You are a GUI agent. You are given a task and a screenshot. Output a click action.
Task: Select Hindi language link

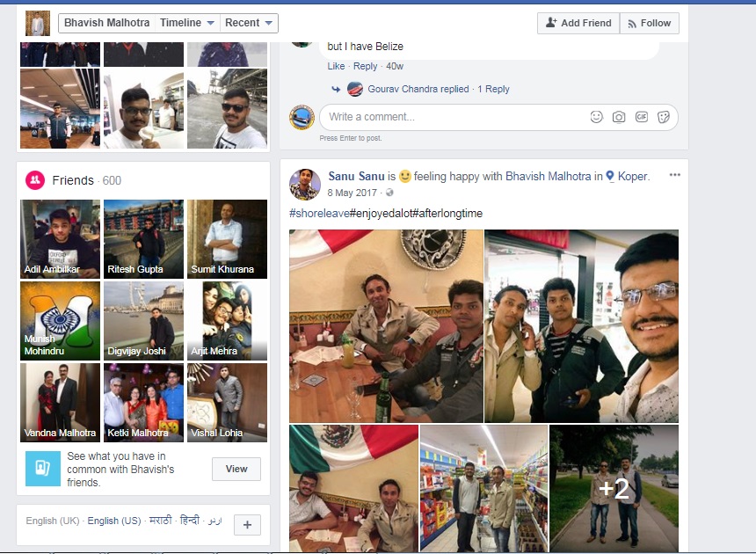click(x=190, y=521)
